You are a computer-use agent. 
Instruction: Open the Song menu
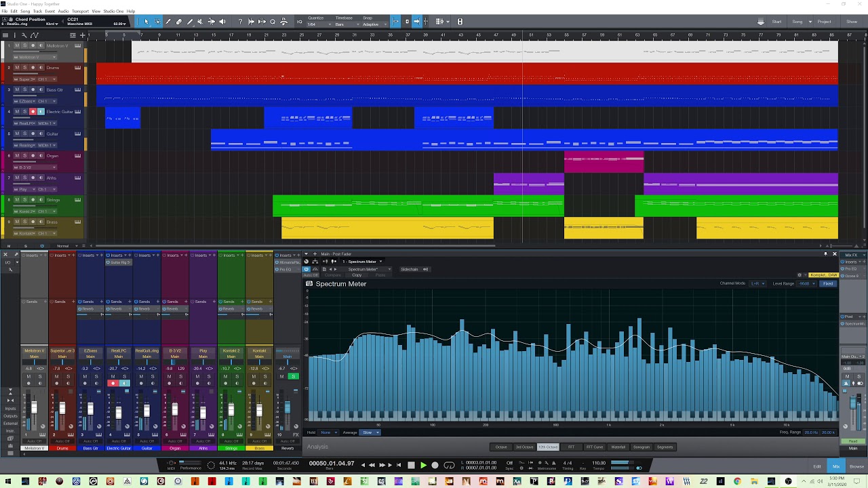pyautogui.click(x=25, y=12)
